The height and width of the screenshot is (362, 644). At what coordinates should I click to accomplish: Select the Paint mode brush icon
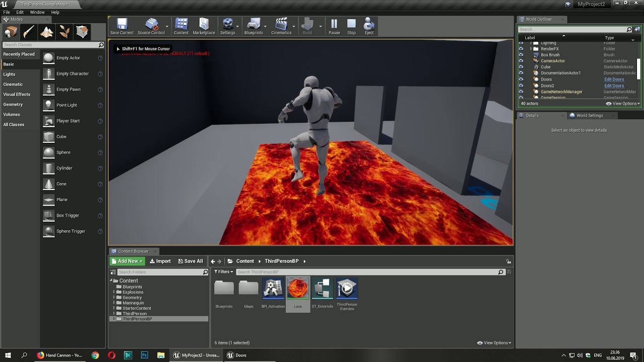pos(29,32)
